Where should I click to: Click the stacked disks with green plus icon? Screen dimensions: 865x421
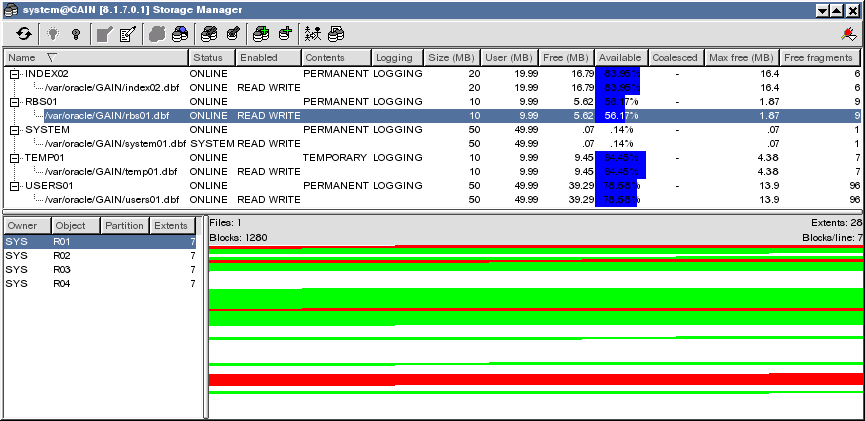pos(260,34)
